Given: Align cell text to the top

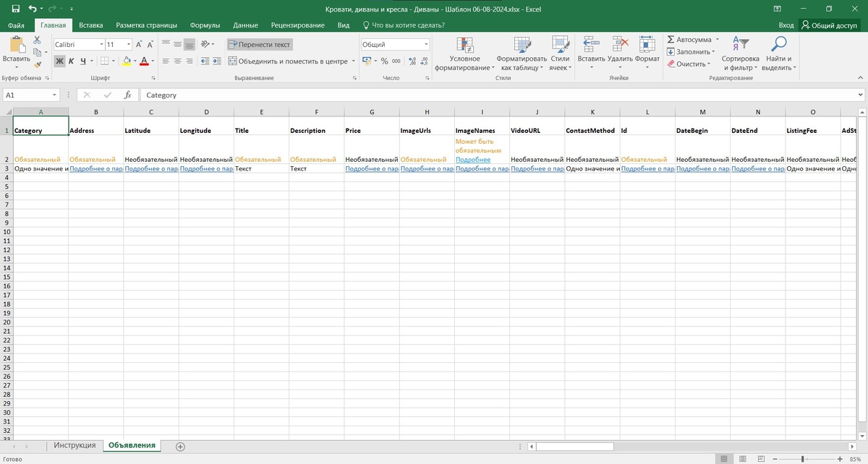Looking at the screenshot, I should [x=166, y=44].
